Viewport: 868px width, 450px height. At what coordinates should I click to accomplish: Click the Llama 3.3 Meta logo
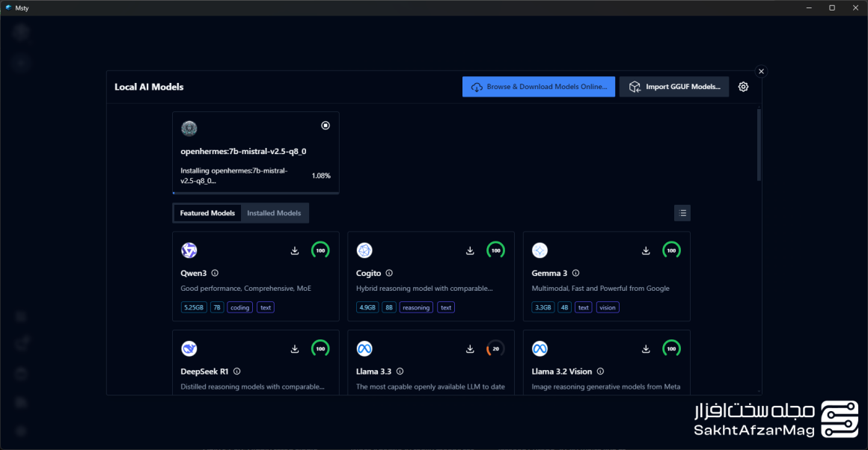click(x=364, y=349)
